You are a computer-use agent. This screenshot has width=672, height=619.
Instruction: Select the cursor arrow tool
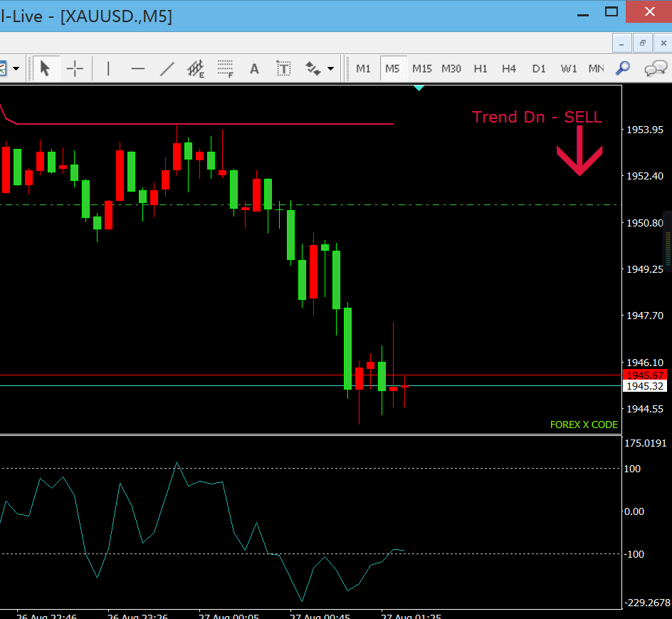45,68
